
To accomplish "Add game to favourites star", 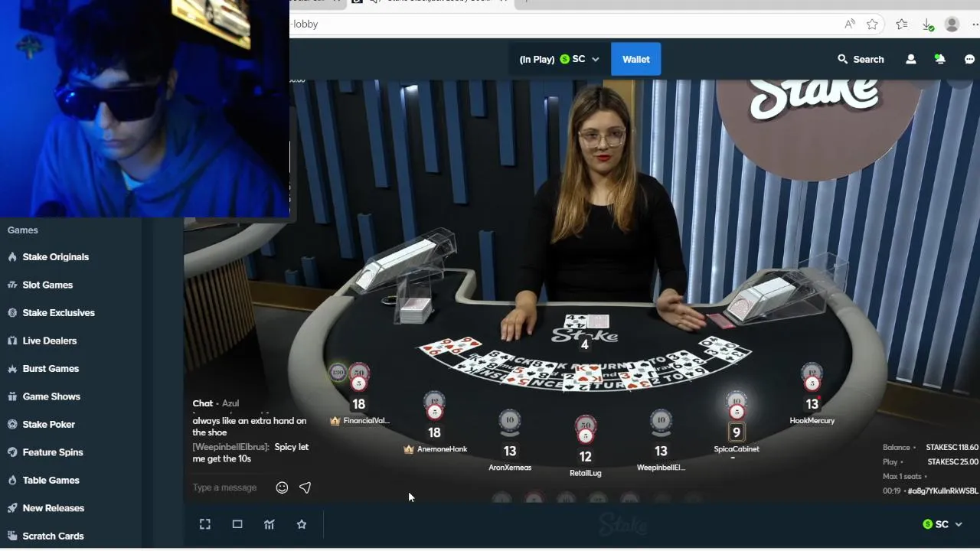I will (x=302, y=524).
